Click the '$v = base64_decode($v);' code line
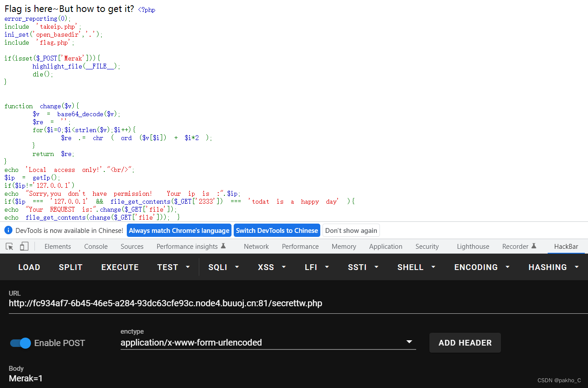The height and width of the screenshot is (388, 588). coord(76,114)
